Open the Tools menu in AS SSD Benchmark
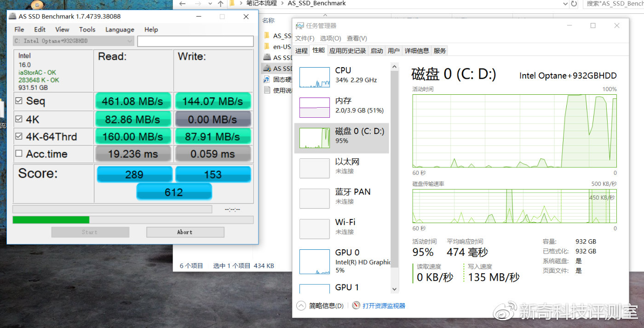This screenshot has width=644, height=328. click(87, 29)
